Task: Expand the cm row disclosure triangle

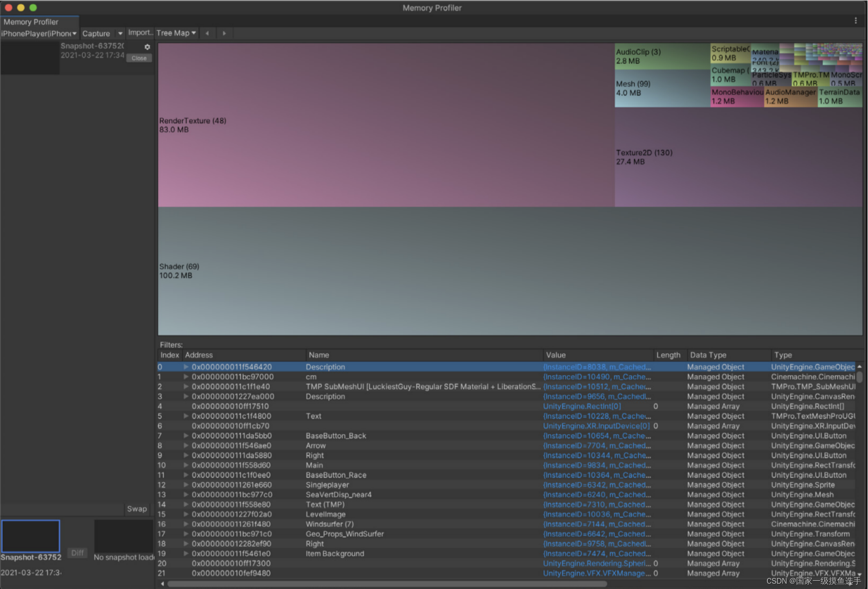Action: (x=186, y=377)
